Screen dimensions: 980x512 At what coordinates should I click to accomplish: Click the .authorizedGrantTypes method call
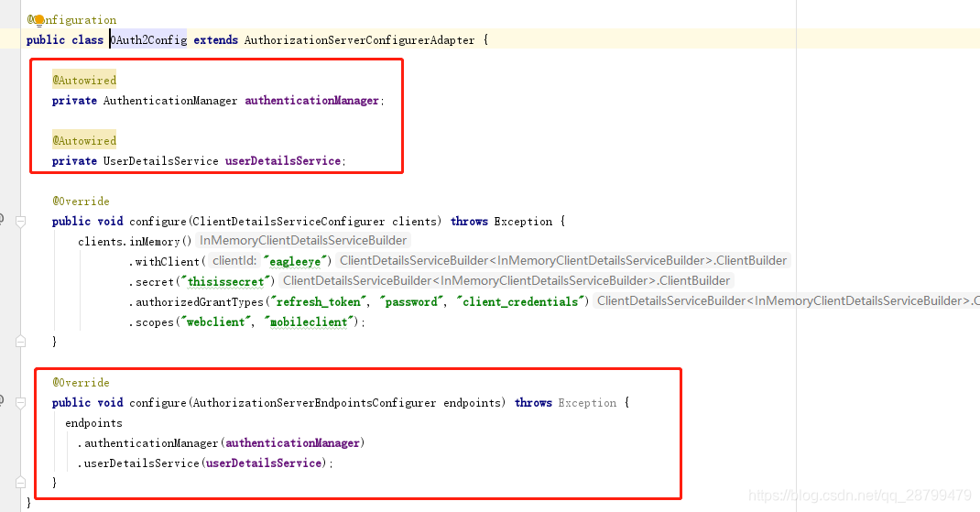pyautogui.click(x=196, y=302)
